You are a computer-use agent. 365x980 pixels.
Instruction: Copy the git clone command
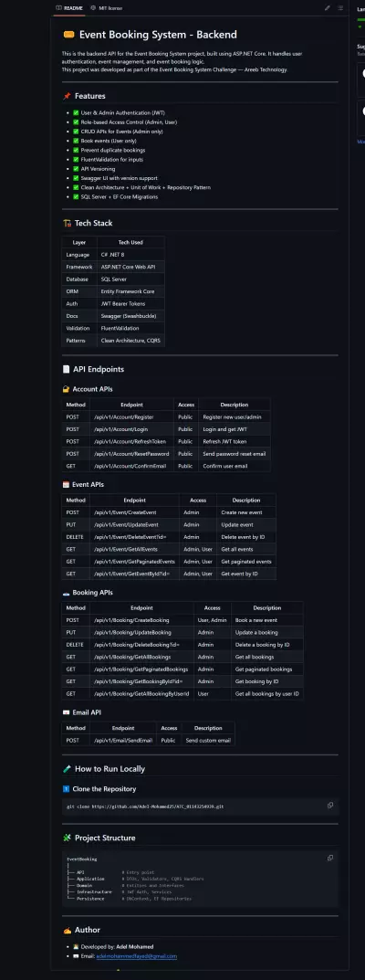330,806
